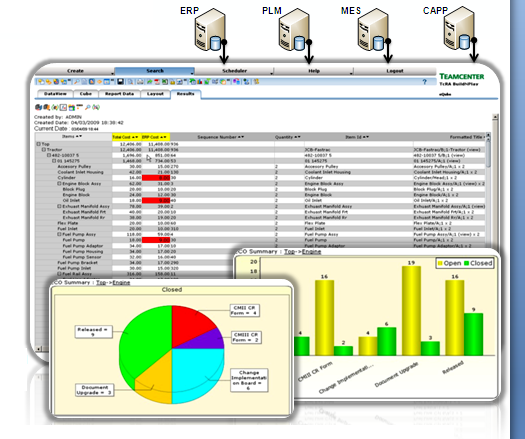Collapse the Top tree node
Image resolution: width=525 pixels, height=439 pixels.
coord(39,144)
